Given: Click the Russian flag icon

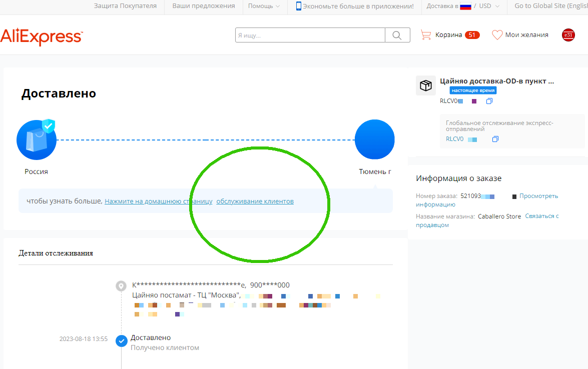Looking at the screenshot, I should coord(465,6).
